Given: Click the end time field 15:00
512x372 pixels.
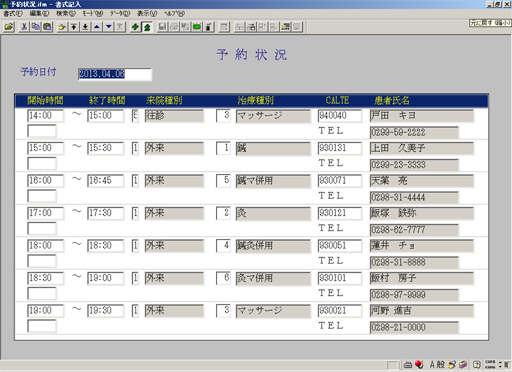Looking at the screenshot, I should click(105, 116).
